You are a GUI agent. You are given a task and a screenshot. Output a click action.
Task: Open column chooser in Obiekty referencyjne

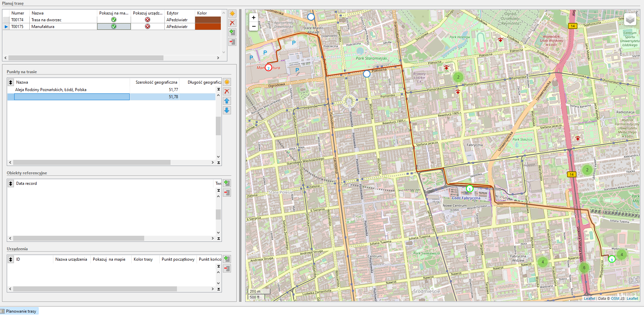point(11,183)
